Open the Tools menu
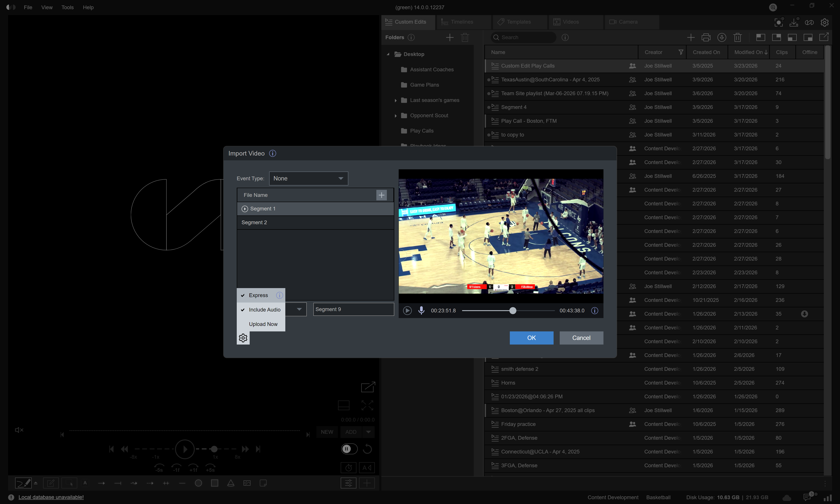This screenshot has height=504, width=840. point(67,7)
